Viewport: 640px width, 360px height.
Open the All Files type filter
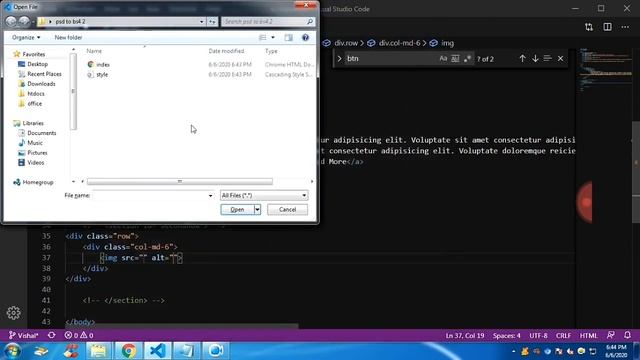264,196
